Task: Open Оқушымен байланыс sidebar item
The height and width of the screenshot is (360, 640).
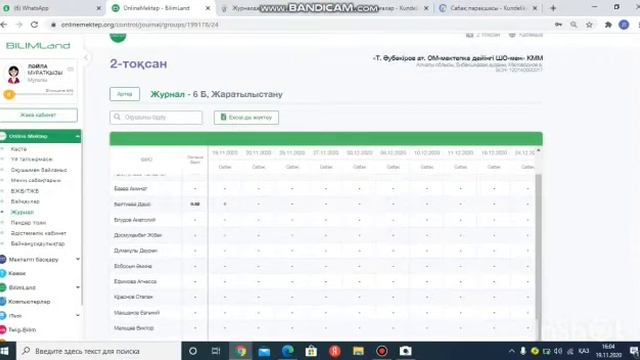Action: 39,170
